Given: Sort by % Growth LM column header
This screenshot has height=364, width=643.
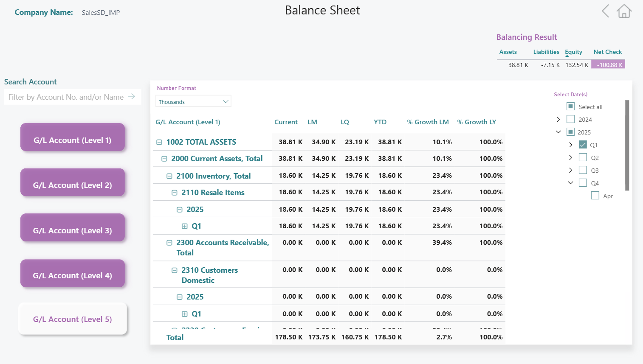Looking at the screenshot, I should point(428,122).
